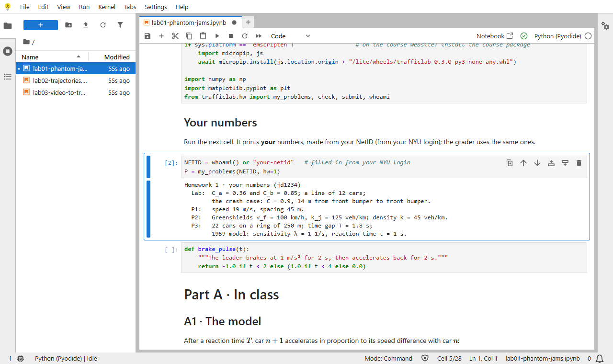
Task: Open the cell type dropdown showing Code
Action: coord(290,36)
